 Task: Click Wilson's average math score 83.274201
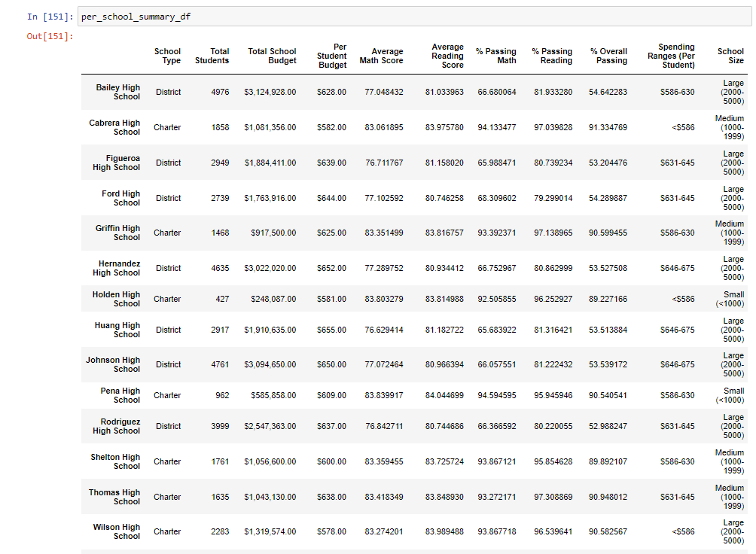coord(384,531)
